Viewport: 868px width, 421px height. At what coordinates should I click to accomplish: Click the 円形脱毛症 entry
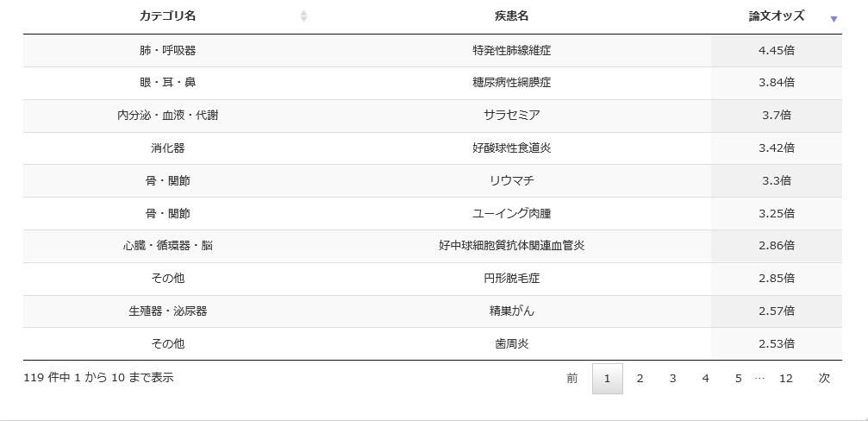click(511, 278)
